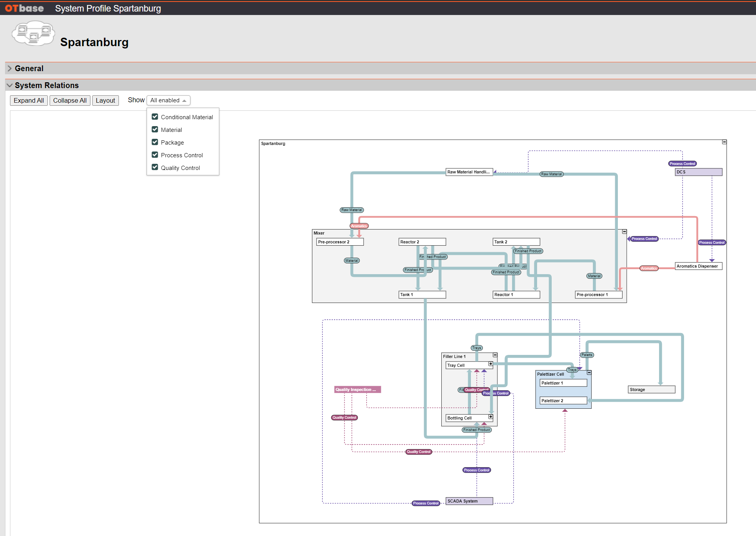The width and height of the screenshot is (756, 536).
Task: Expand Bottling Cell using its plus icon
Action: [491, 416]
